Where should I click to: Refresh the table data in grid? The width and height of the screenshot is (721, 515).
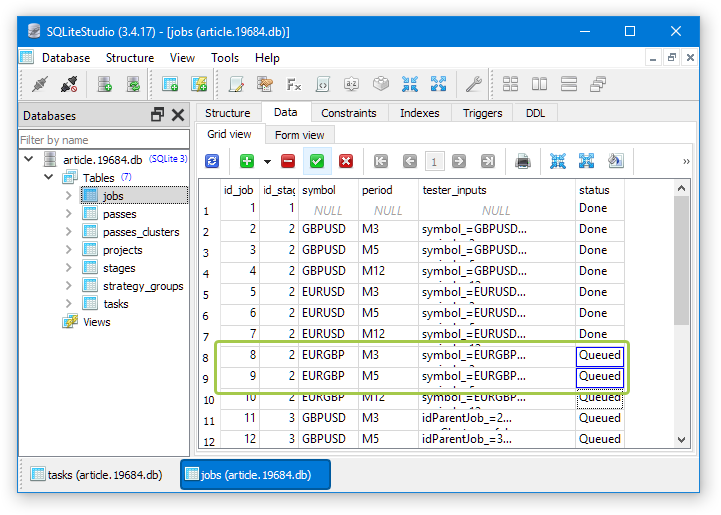point(212,161)
